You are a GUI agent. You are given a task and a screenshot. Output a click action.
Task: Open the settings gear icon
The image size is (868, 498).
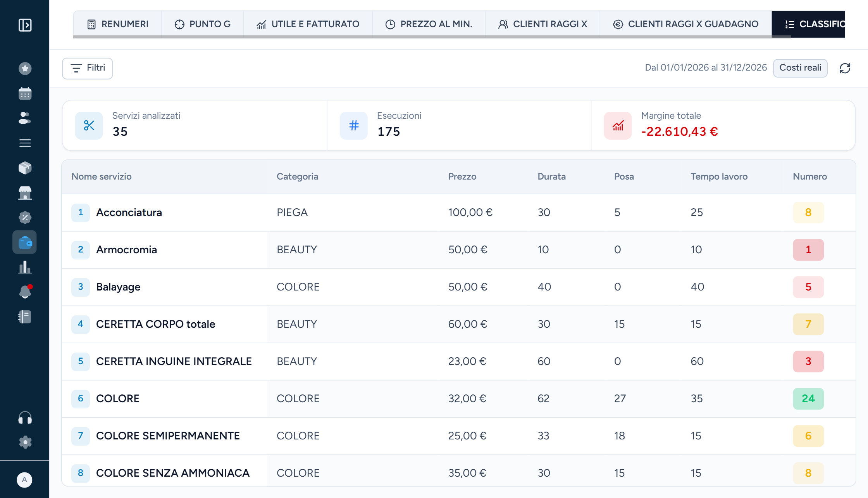[25, 442]
